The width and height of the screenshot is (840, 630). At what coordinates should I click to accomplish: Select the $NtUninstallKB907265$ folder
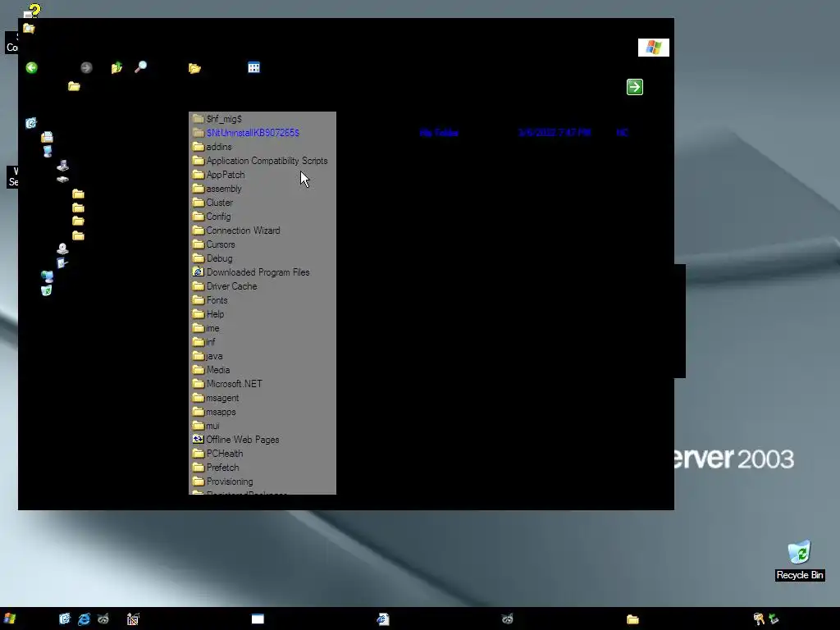(246, 133)
